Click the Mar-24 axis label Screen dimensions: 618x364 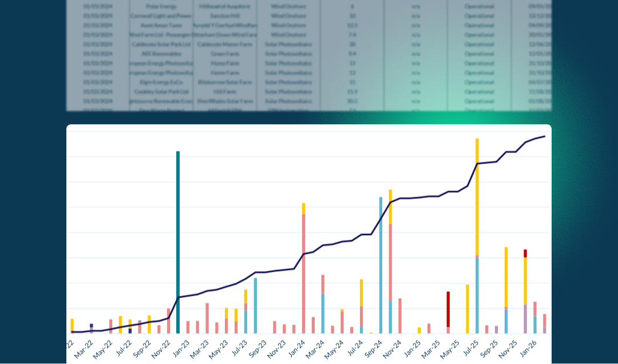(x=315, y=349)
